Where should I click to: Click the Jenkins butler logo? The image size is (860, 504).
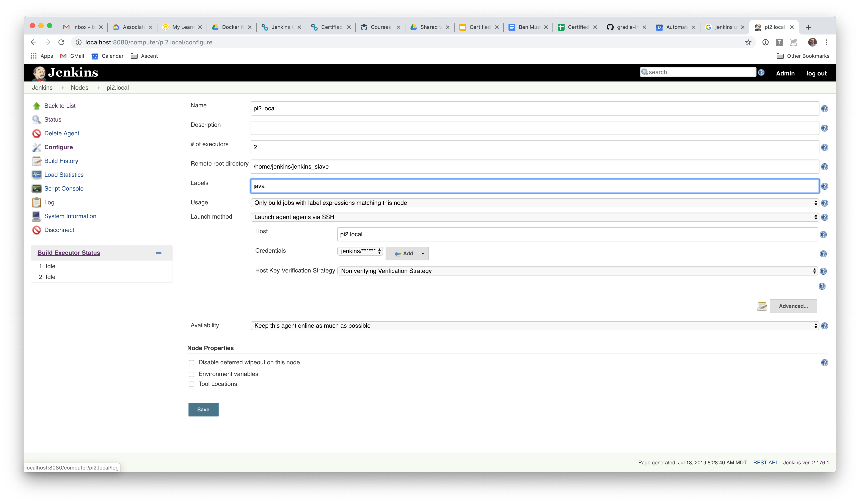click(x=39, y=72)
